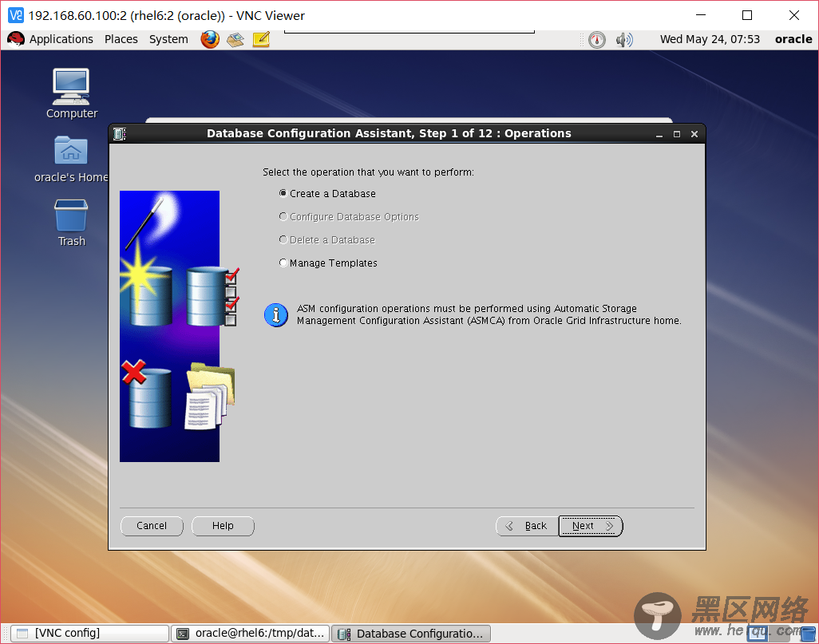Open the oracle user menu
This screenshot has height=644, width=819.
(793, 39)
